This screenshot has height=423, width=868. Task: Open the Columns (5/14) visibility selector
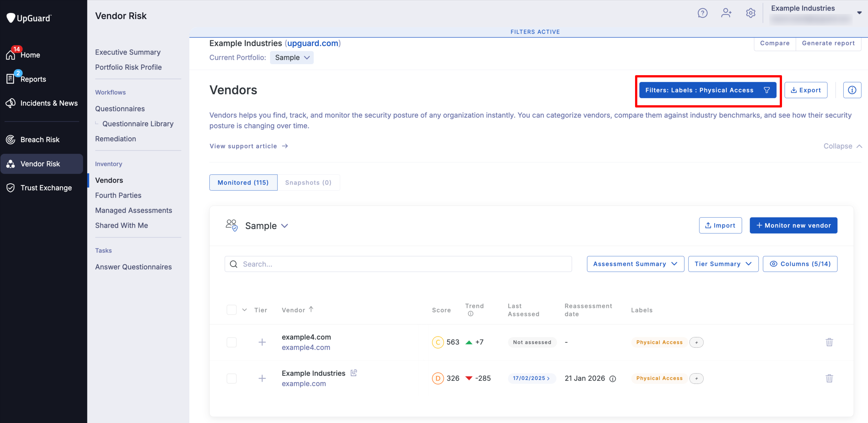pos(800,264)
